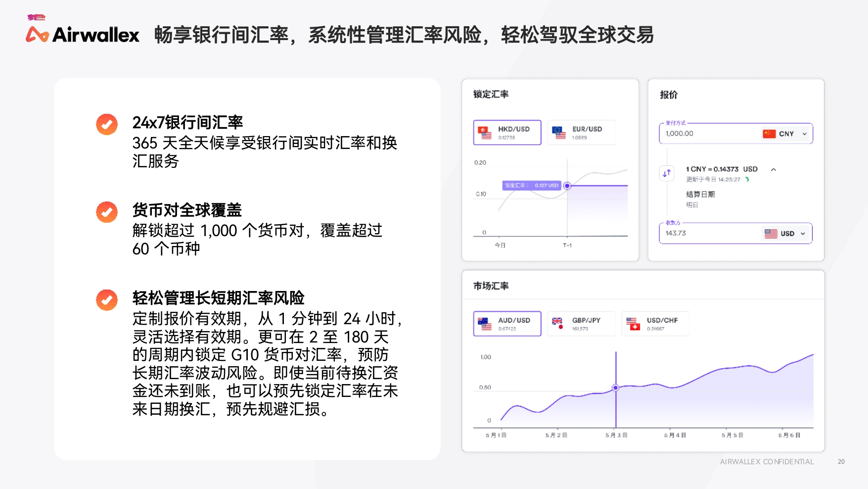The width and height of the screenshot is (868, 489).
Task: Click the currency swap arrows icon
Action: (666, 173)
